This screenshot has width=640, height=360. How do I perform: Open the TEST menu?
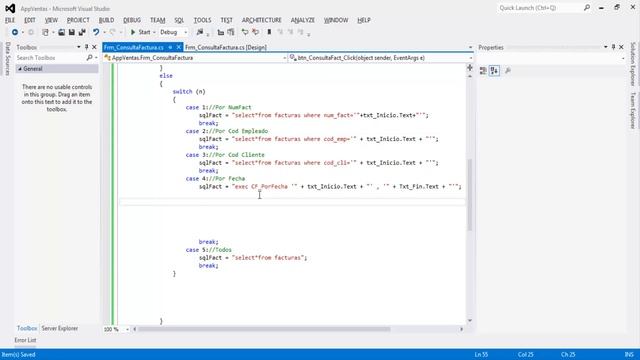227,20
